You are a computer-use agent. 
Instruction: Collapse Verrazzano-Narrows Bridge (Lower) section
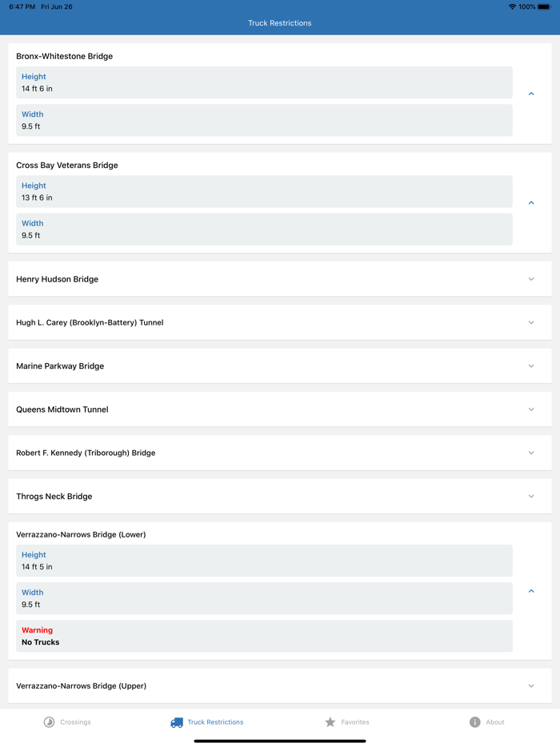[531, 592]
